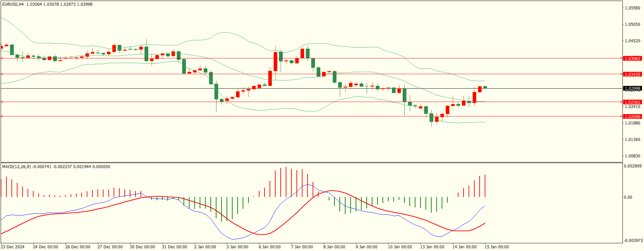Select the 1.02562 price level tag
Image resolution: width=644 pixels, height=251 pixels.
tap(633, 102)
